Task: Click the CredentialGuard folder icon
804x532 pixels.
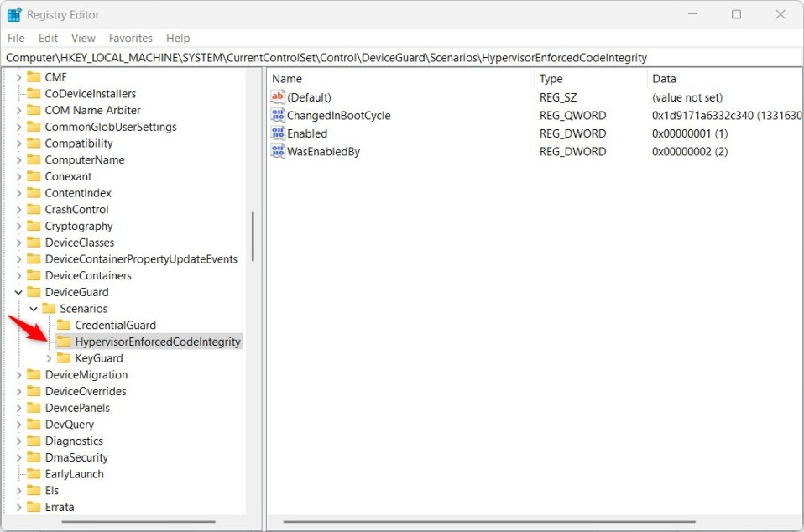Action: pyautogui.click(x=67, y=325)
